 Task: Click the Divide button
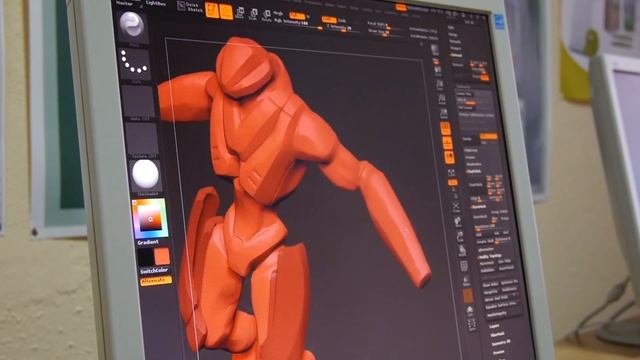[467, 139]
